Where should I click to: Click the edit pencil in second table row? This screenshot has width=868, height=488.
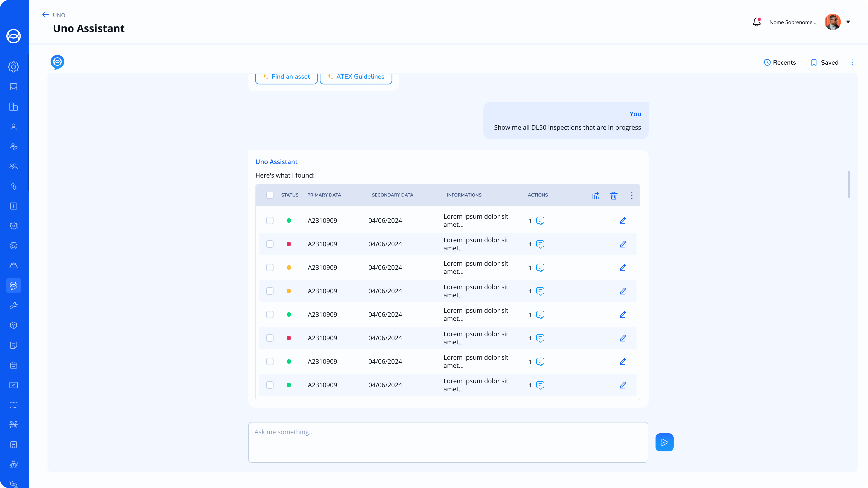pyautogui.click(x=623, y=244)
